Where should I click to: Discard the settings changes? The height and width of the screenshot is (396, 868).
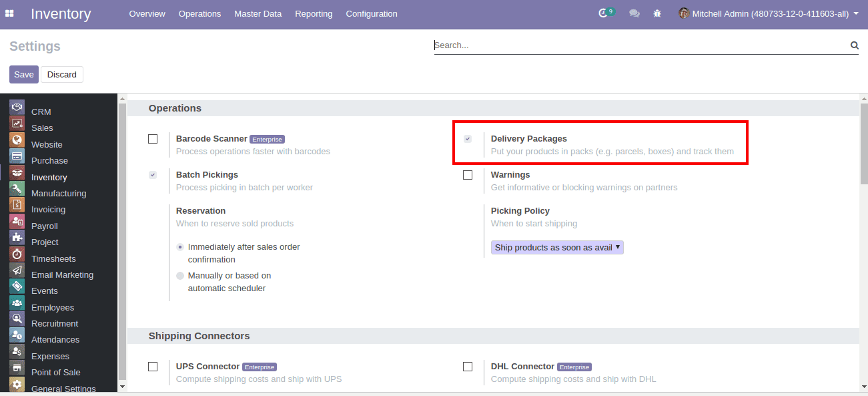(62, 74)
